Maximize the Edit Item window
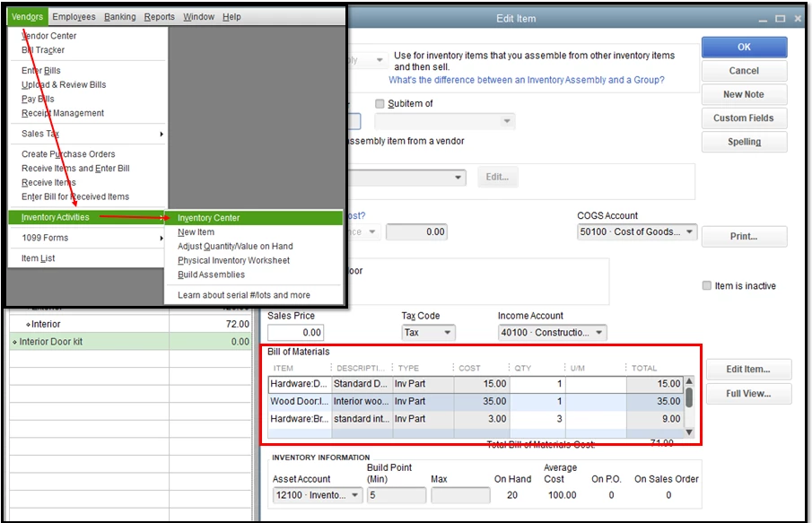The width and height of the screenshot is (812, 523). pos(780,19)
